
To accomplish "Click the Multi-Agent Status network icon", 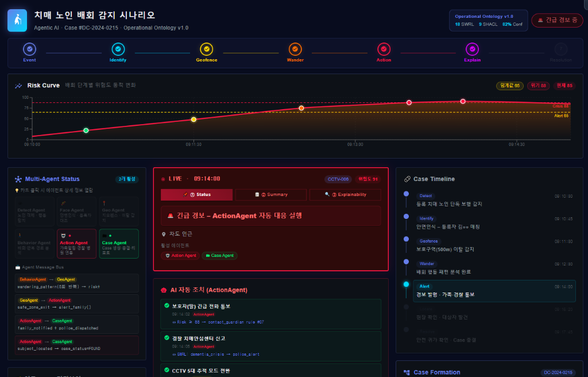I will [x=18, y=179].
